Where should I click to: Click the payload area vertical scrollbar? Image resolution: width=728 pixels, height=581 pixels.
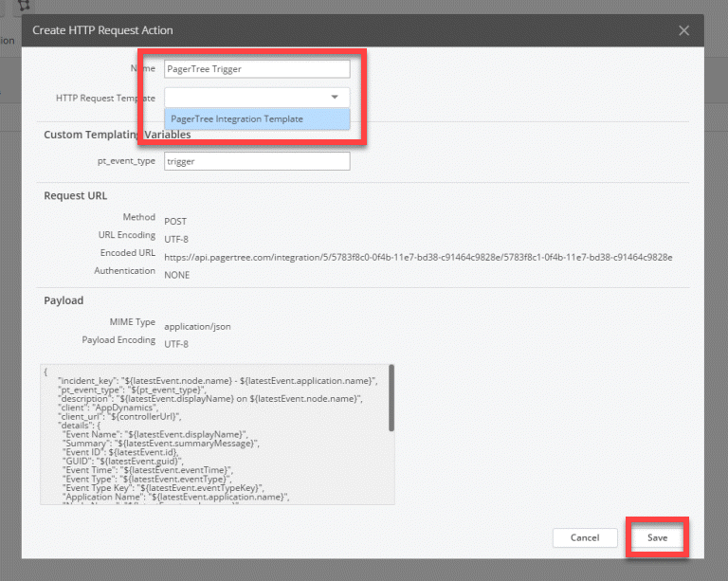tap(391, 398)
